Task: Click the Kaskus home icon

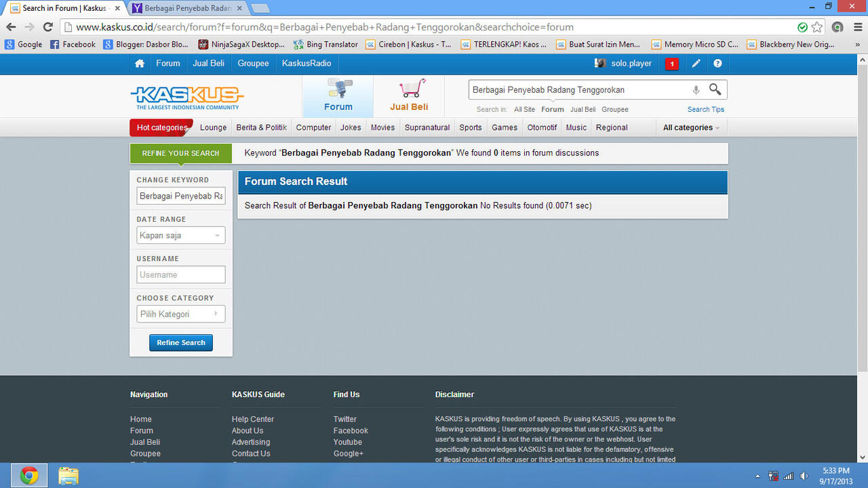Action: tap(140, 64)
